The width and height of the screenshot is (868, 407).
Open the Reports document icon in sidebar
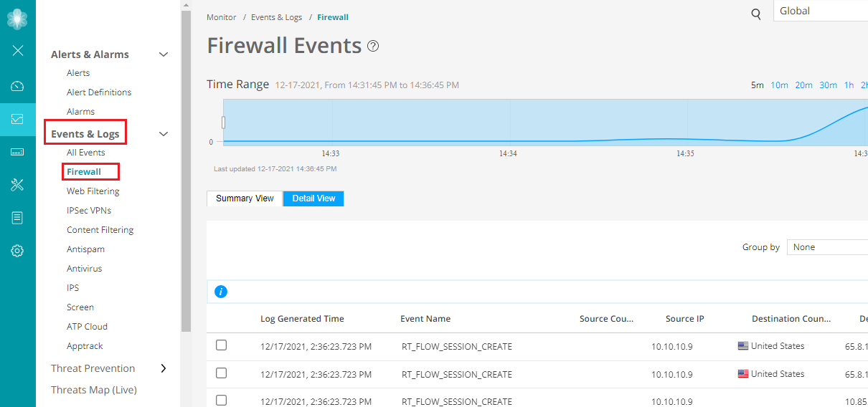coord(18,218)
